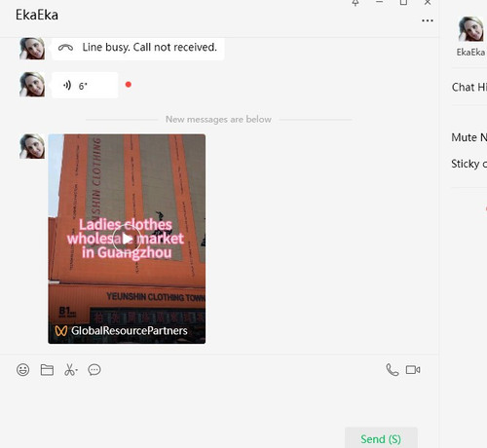Viewport: 487px width, 448px height.
Task: Close the chat window
Action: 428,3
